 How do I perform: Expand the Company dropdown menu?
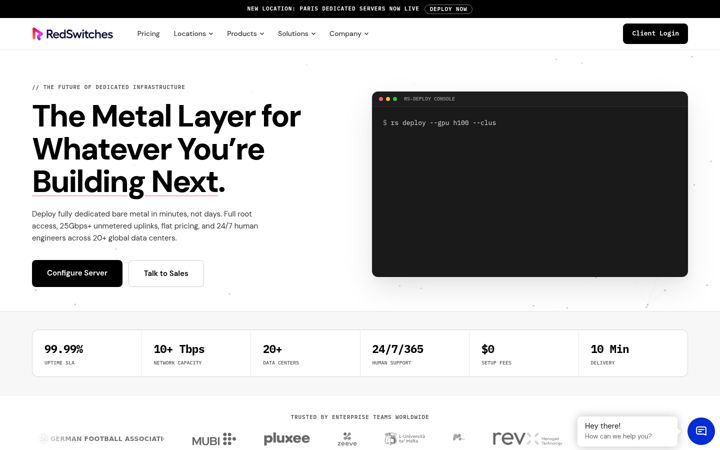click(x=349, y=34)
